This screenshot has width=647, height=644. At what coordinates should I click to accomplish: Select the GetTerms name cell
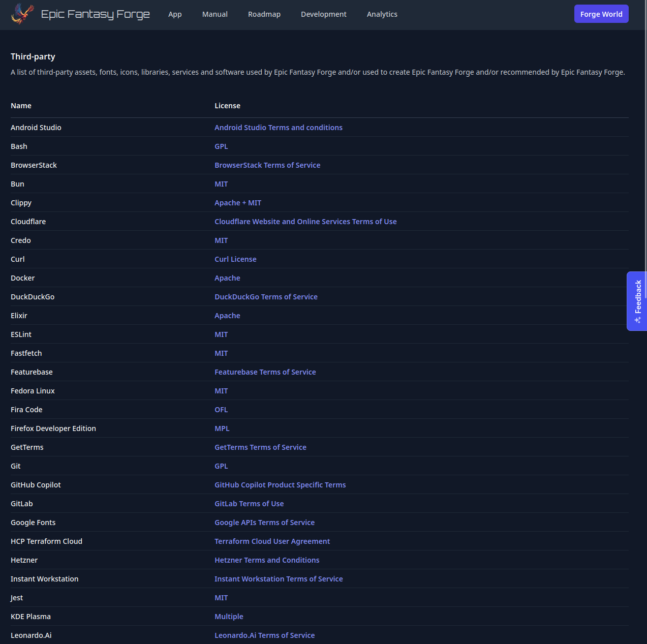[x=27, y=447]
